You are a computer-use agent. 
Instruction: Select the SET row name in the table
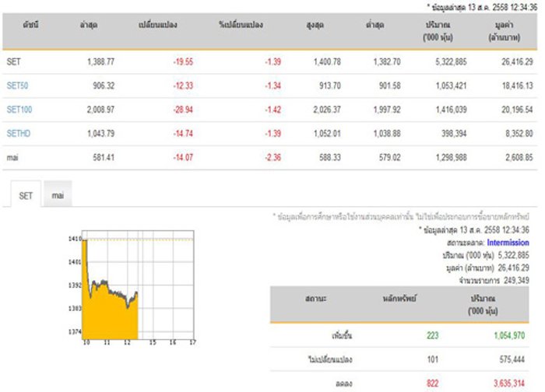[x=13, y=61]
